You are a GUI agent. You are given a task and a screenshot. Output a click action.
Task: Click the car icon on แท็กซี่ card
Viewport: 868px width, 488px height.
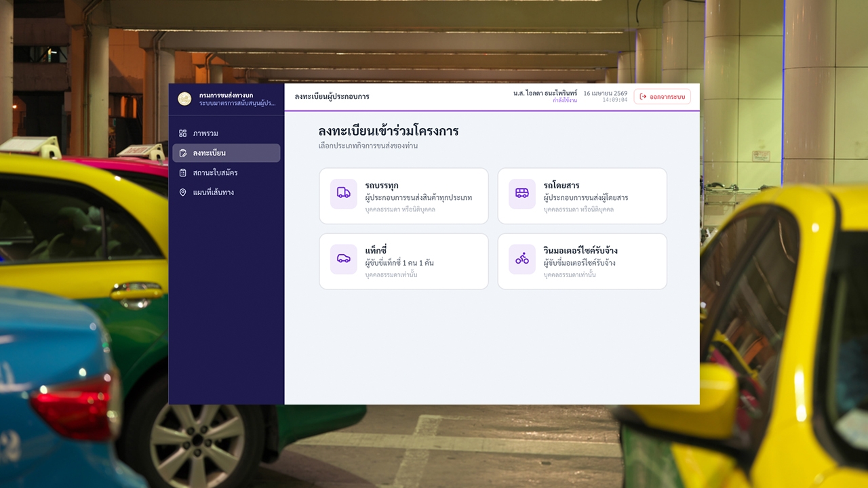click(344, 258)
